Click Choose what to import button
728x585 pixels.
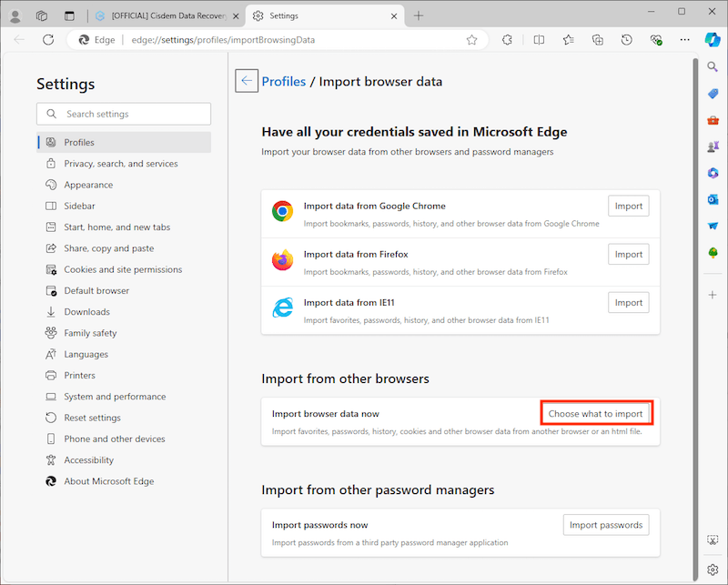[597, 413]
